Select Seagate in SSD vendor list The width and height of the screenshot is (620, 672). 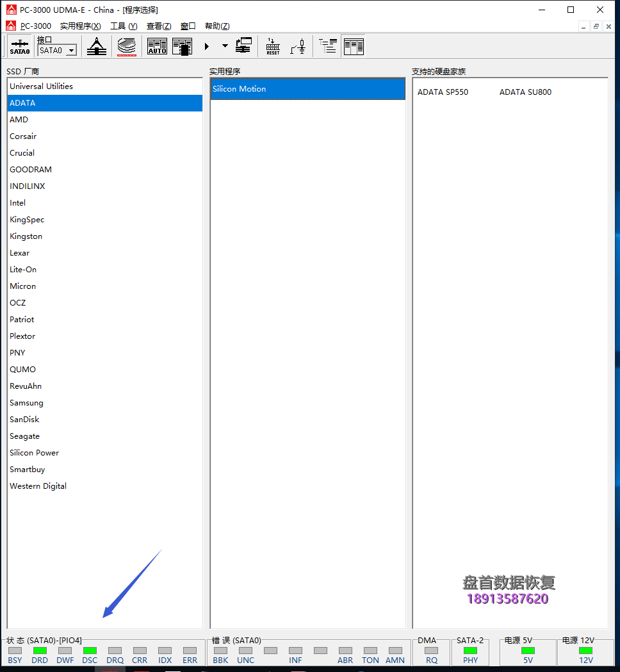pyautogui.click(x=105, y=437)
